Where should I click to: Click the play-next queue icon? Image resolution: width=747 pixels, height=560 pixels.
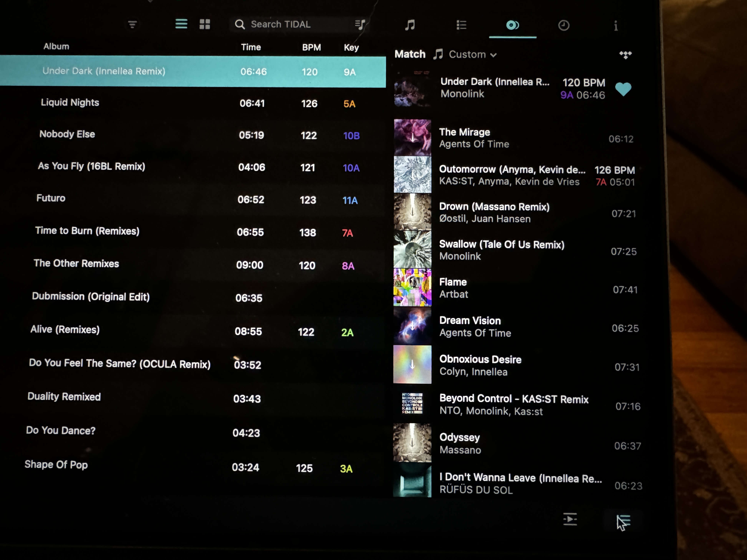click(x=570, y=519)
